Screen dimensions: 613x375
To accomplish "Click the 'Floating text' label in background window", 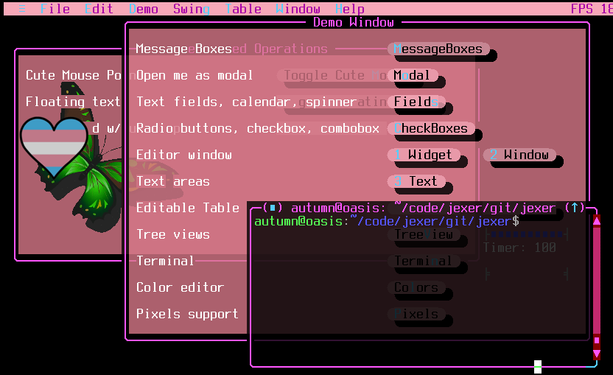I will click(73, 102).
